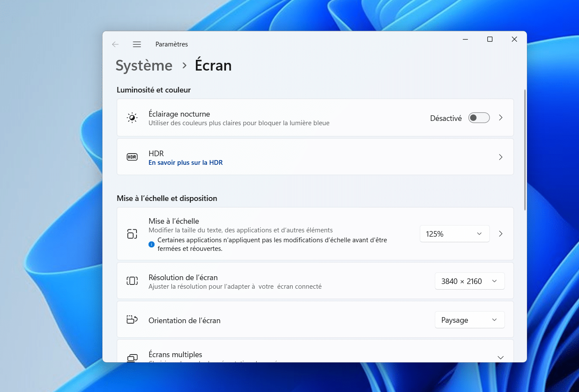579x392 pixels.
Task: Open the Paysage orientation dropdown
Action: [470, 320]
